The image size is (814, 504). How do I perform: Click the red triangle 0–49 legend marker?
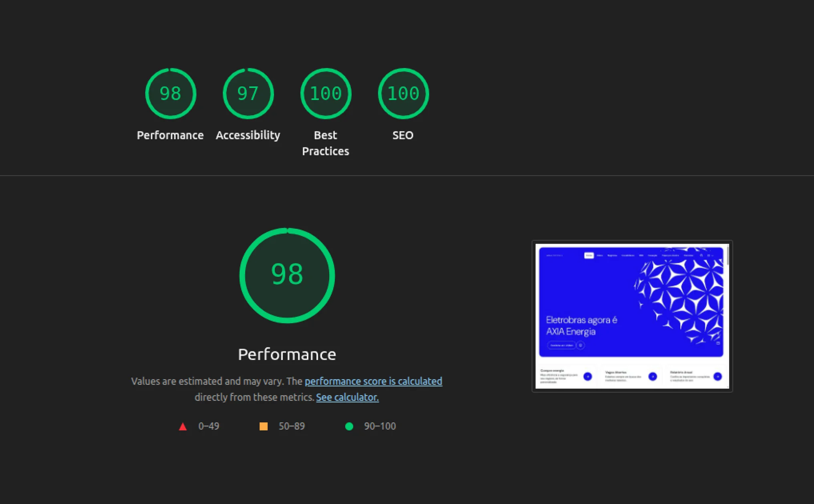coord(183,426)
